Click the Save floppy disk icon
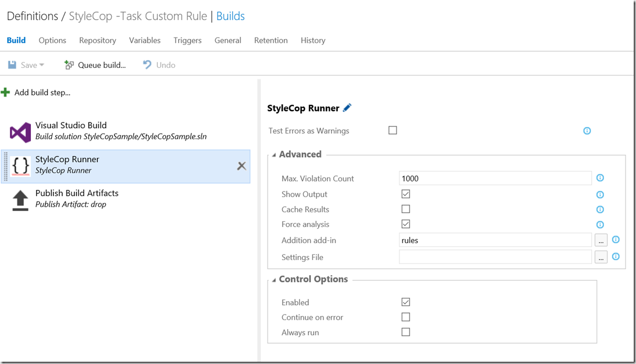This screenshot has width=636, height=364. click(12, 65)
